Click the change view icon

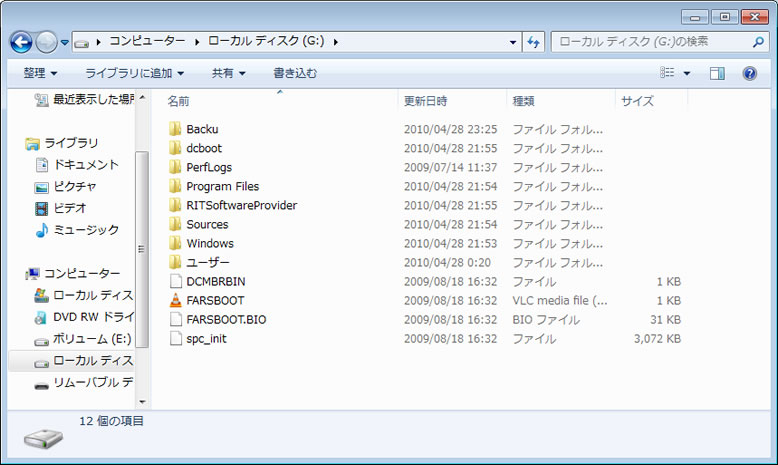coord(667,73)
